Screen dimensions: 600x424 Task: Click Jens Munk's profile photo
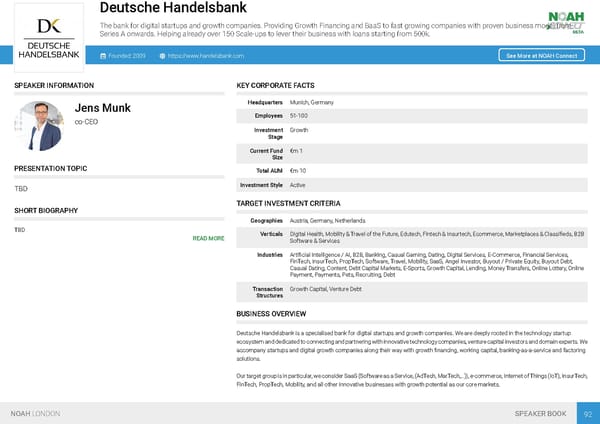[x=39, y=125]
